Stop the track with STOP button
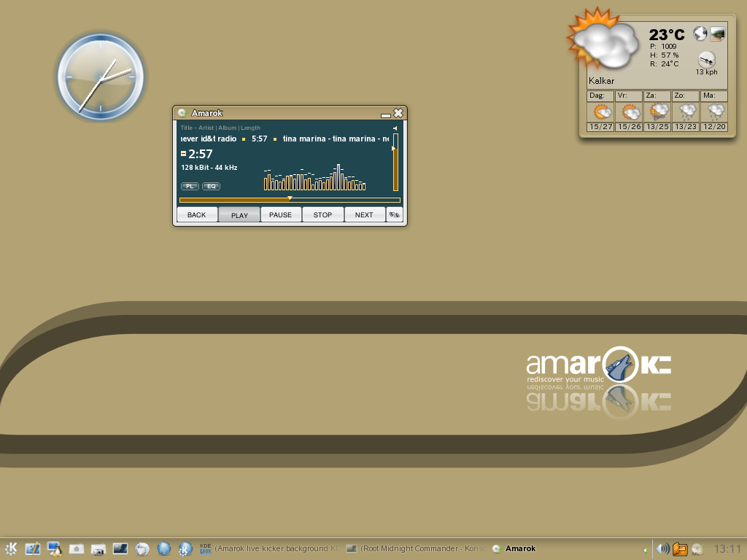Viewport: 747px width, 560px height. pyautogui.click(x=322, y=215)
